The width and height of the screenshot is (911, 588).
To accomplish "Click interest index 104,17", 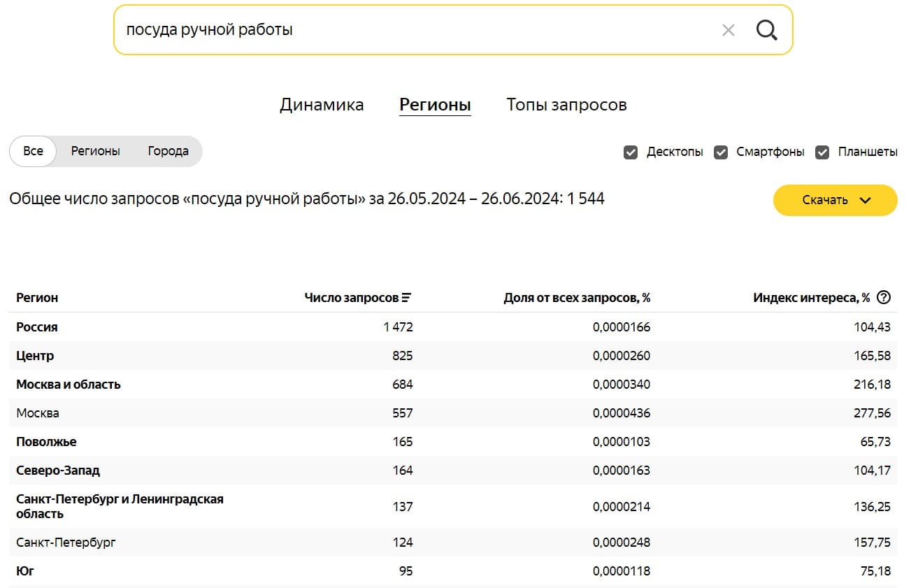I will click(873, 471).
